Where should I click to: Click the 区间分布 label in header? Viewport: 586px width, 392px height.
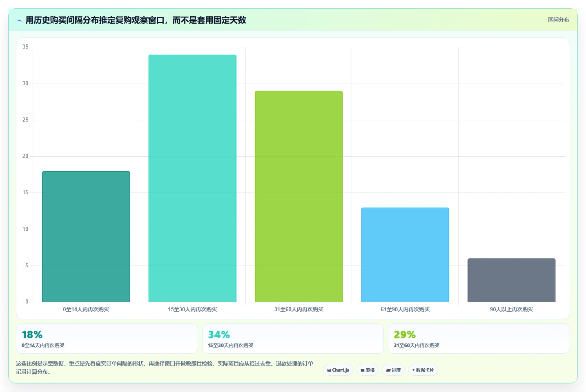(x=558, y=20)
